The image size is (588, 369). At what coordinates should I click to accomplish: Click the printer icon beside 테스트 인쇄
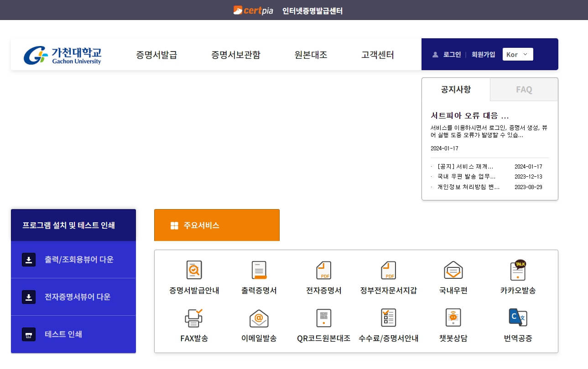[x=29, y=334]
